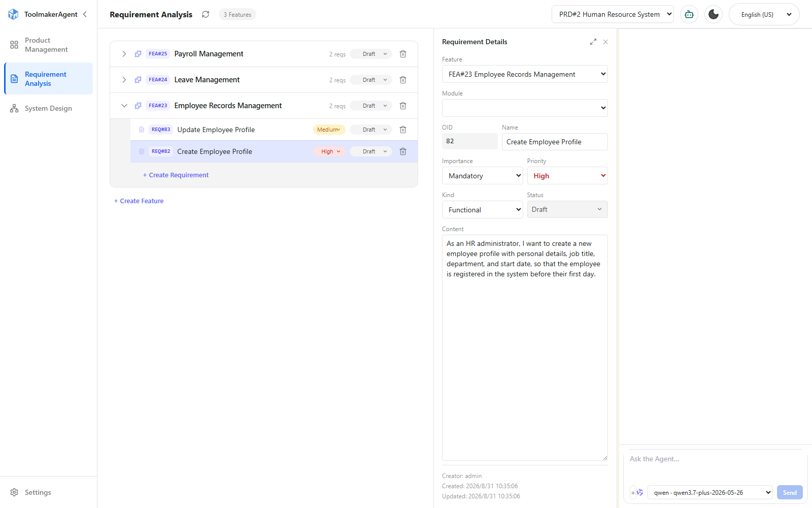Click the Settings gear icon
812x508 pixels.
pyautogui.click(x=14, y=492)
